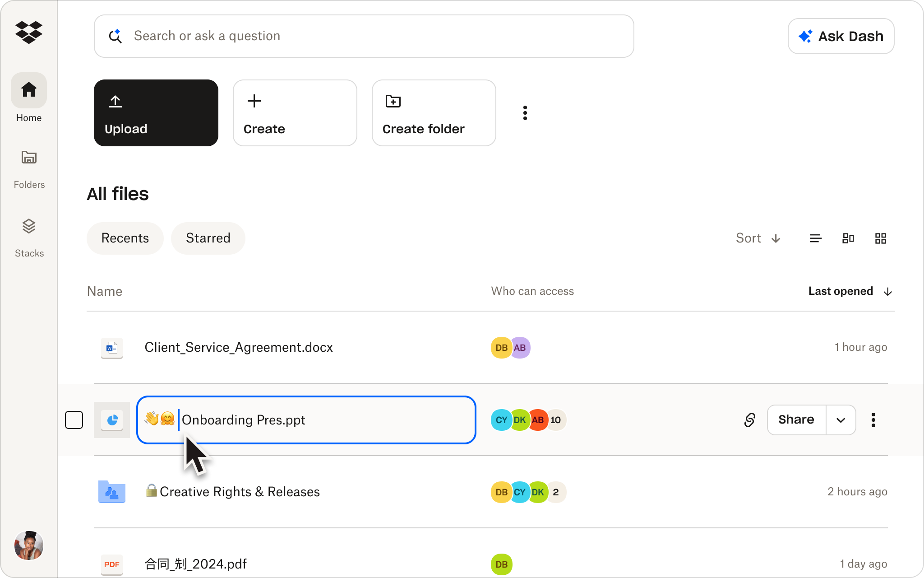Click the search bar to ask a question
Viewport: 924px width, 578px height.
pyautogui.click(x=364, y=36)
